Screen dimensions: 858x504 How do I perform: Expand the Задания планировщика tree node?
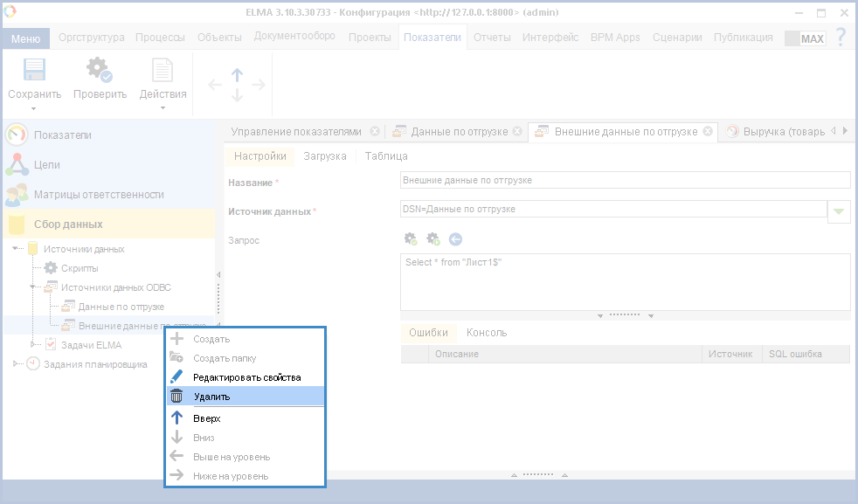coord(17,364)
